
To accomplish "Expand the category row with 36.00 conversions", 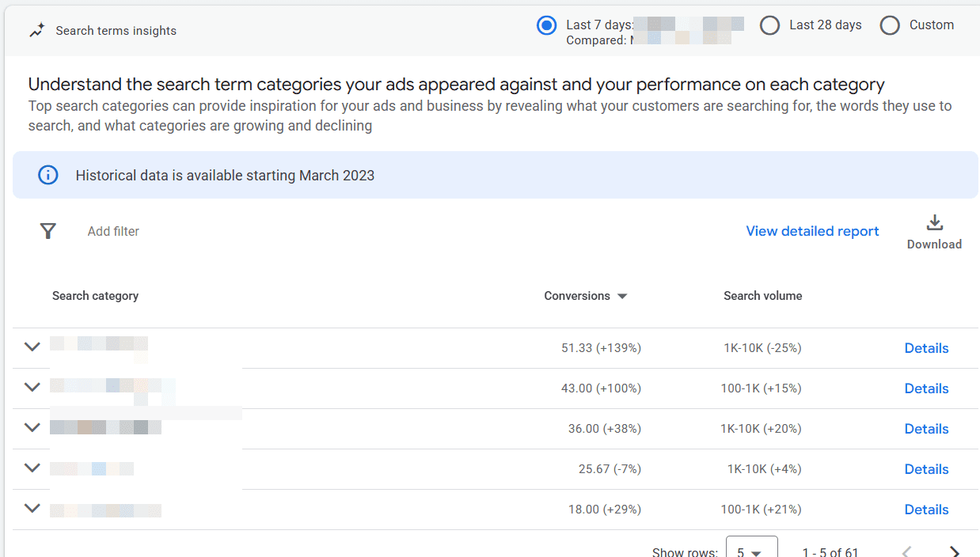I will click(32, 427).
